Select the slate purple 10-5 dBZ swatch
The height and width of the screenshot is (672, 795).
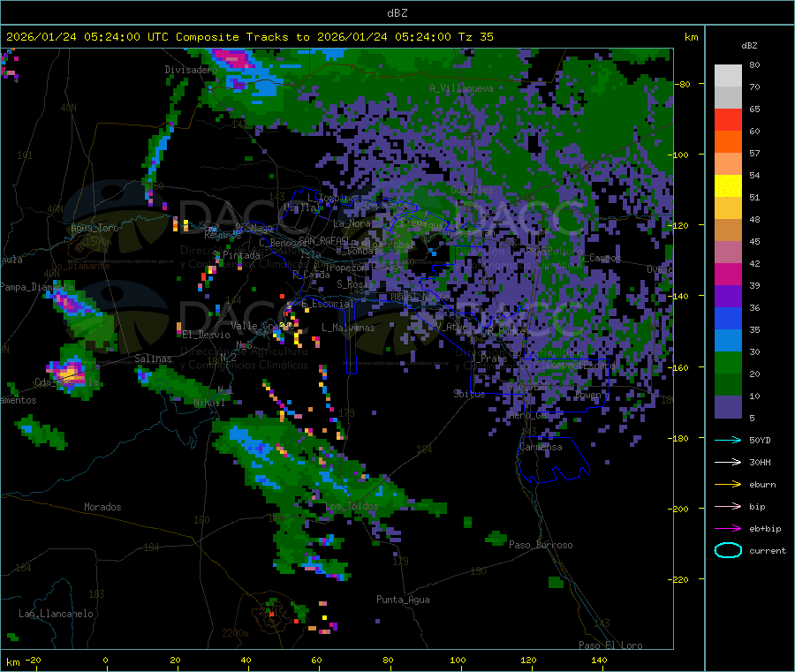click(x=728, y=407)
